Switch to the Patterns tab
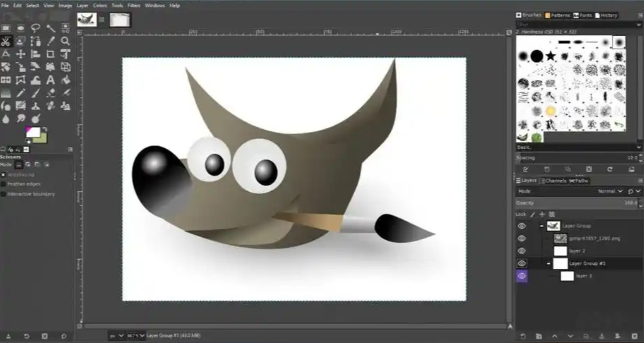 (557, 15)
